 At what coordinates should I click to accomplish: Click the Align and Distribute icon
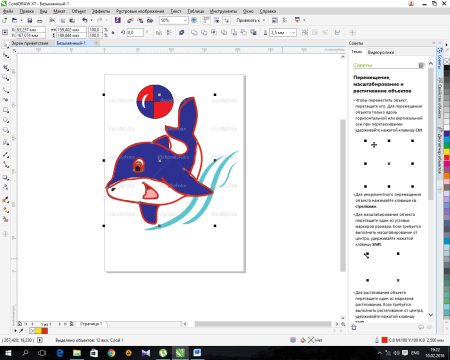pyautogui.click(x=337, y=32)
